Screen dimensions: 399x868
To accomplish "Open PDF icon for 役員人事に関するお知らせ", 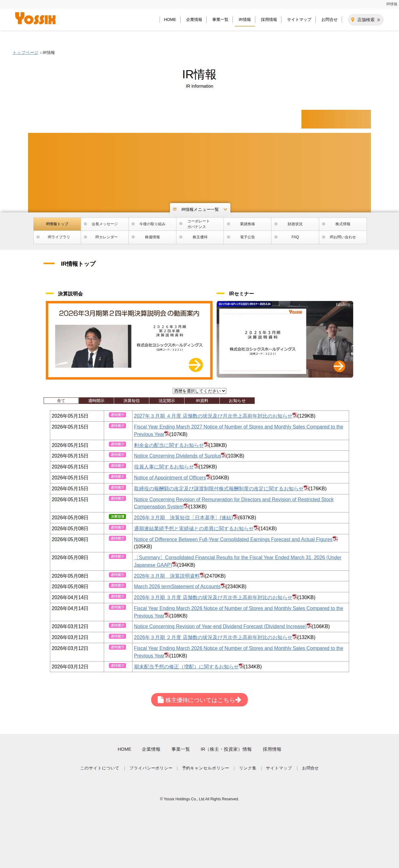I will (196, 466).
